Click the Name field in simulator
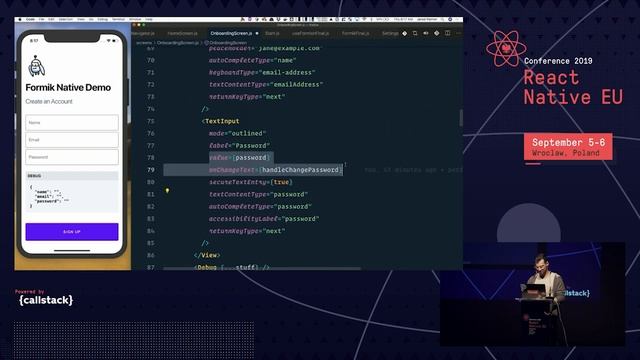Screen dimensions: 640x360 [72, 122]
